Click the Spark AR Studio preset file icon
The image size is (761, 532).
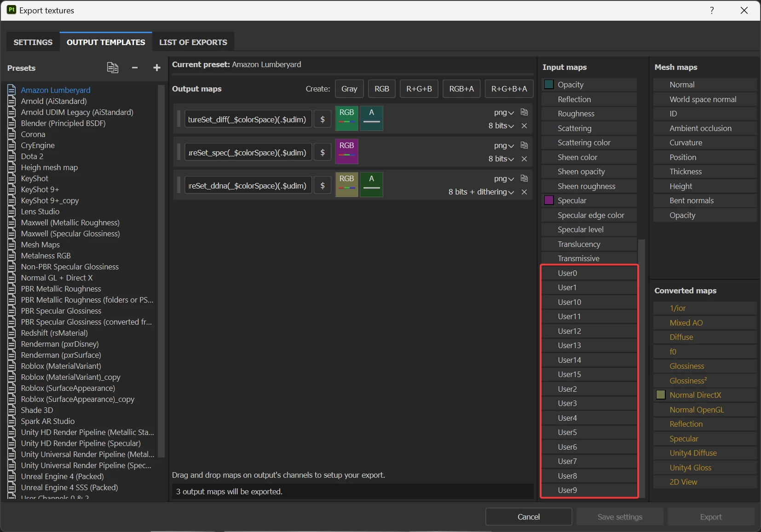pyautogui.click(x=12, y=421)
